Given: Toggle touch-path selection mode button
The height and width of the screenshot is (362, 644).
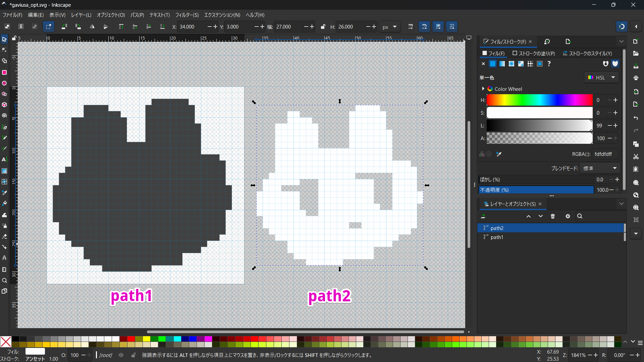Looking at the screenshot, I should tap(49, 26).
